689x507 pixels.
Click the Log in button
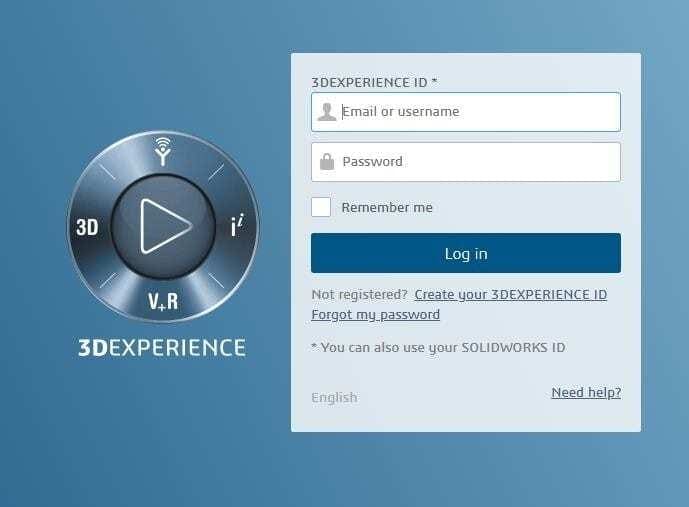(x=466, y=253)
